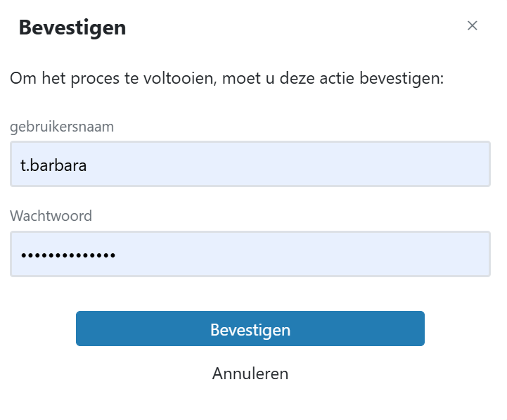
Task: Click the last dot of the masked password
Action: pyautogui.click(x=113, y=255)
